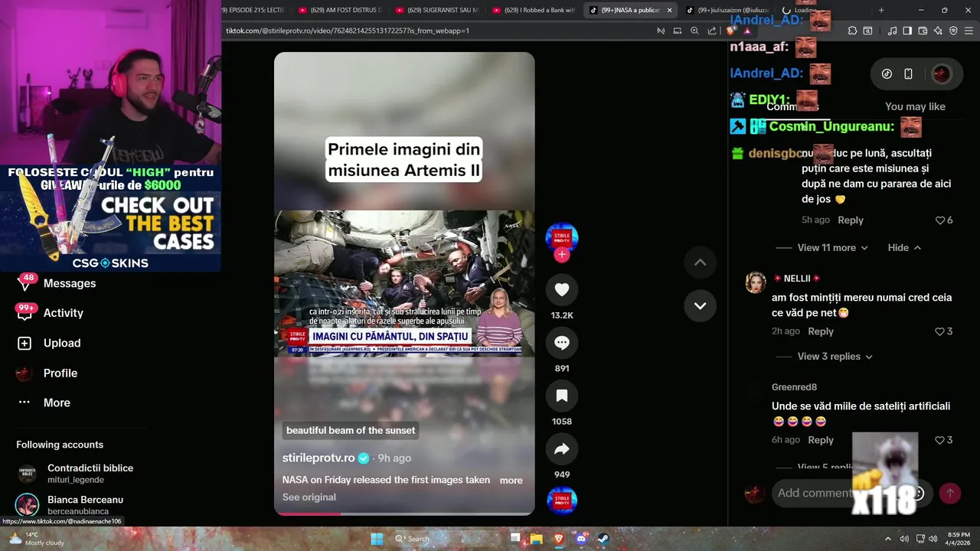This screenshot has height=551, width=980.
Task: Collapse replies with the Hide control
Action: point(904,248)
